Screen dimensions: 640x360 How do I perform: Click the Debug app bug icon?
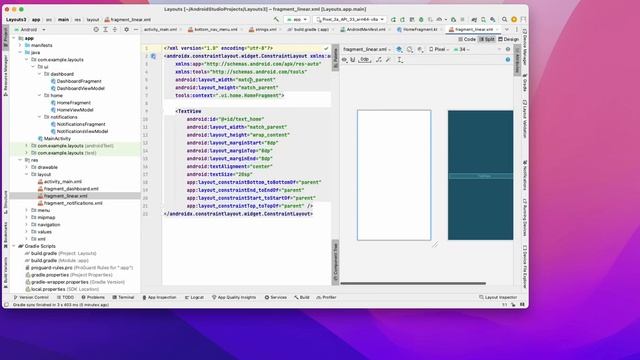tap(422, 20)
